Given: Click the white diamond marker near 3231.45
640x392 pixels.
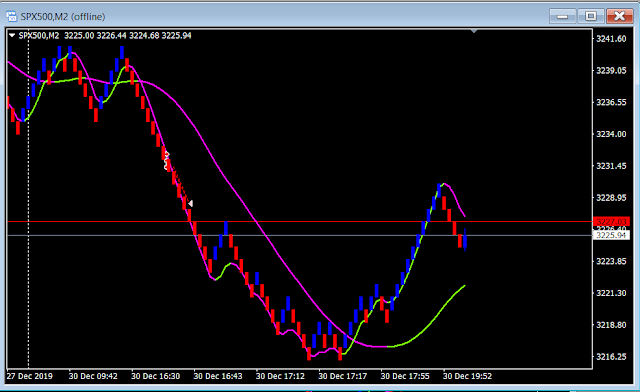Looking at the screenshot, I should click(167, 160).
